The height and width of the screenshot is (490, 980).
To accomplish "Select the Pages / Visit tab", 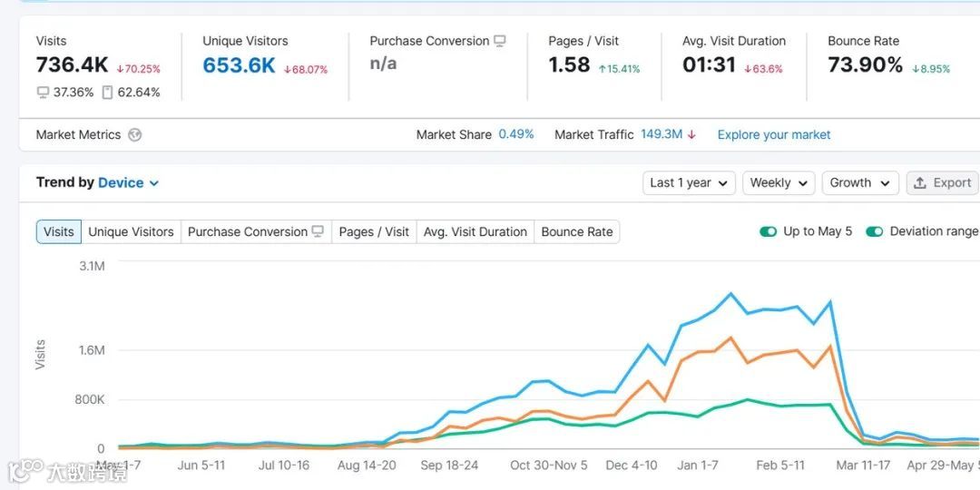I will tap(374, 232).
